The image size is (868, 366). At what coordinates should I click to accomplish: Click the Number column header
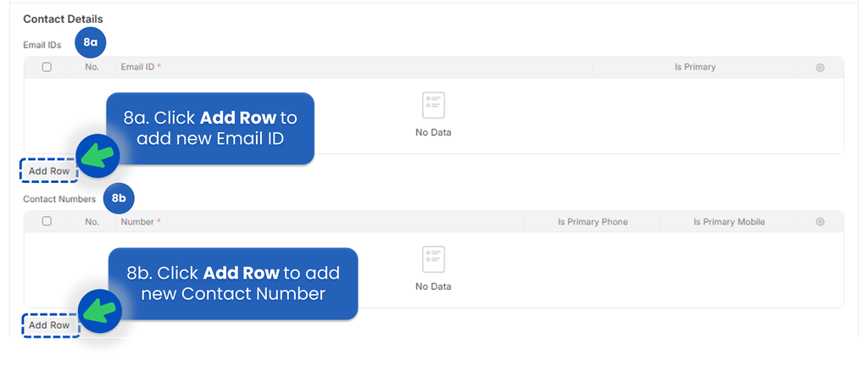point(141,222)
